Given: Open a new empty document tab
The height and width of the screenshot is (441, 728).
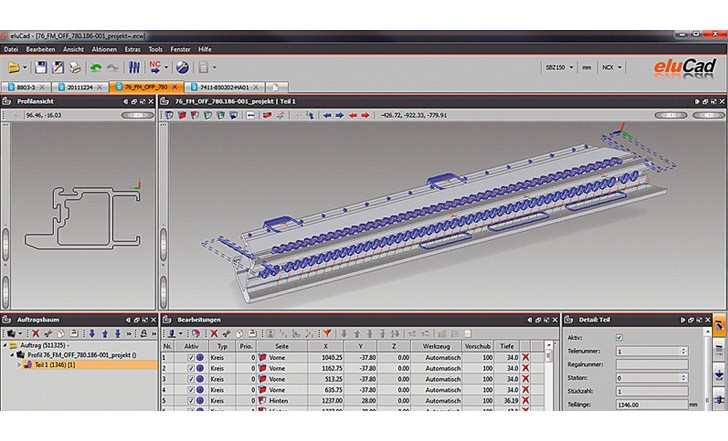Looking at the screenshot, I should [277, 87].
